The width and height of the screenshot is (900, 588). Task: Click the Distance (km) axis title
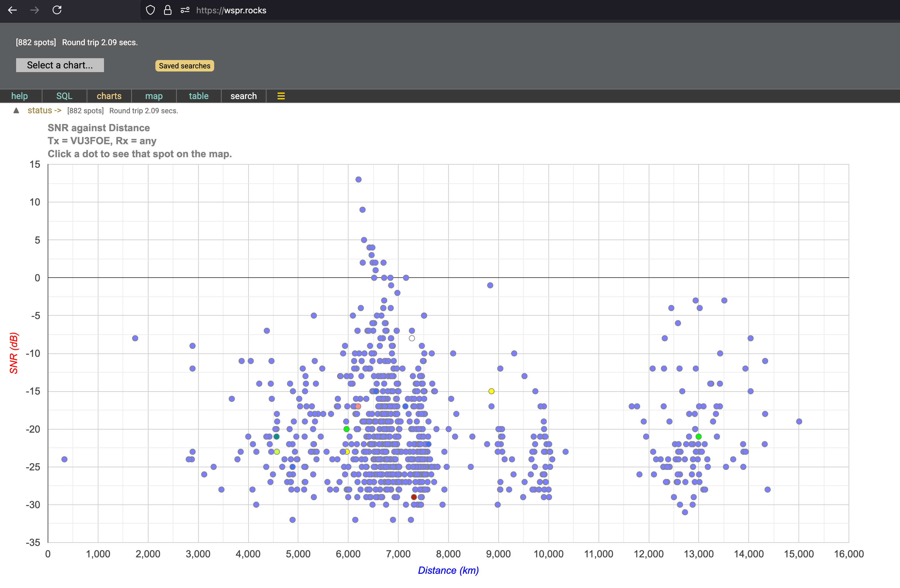(x=448, y=570)
